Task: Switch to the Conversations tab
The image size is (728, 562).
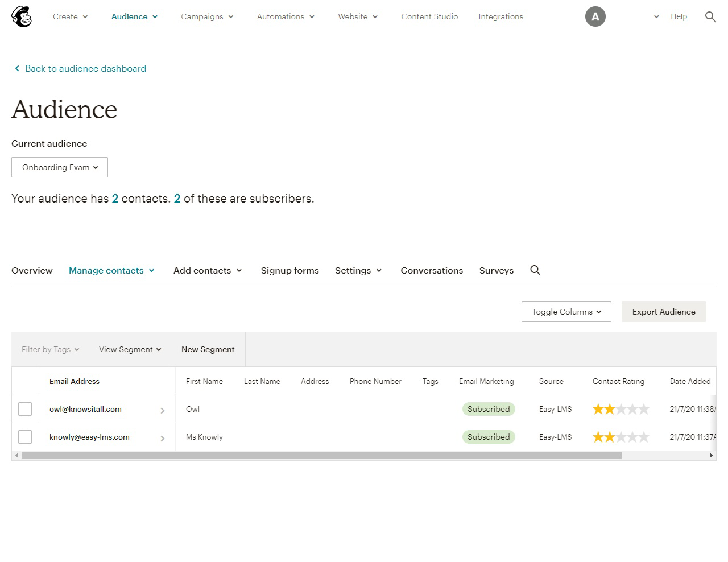Action: (432, 270)
